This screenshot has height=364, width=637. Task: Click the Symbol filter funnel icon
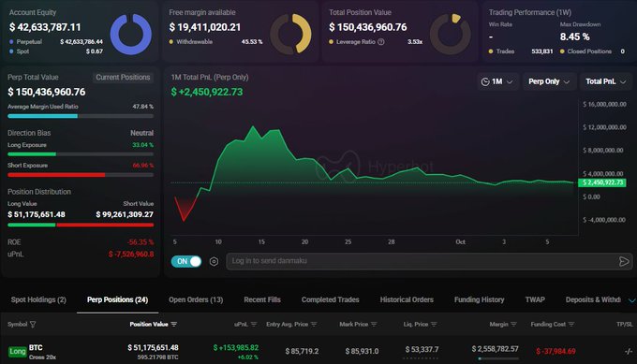click(33, 325)
